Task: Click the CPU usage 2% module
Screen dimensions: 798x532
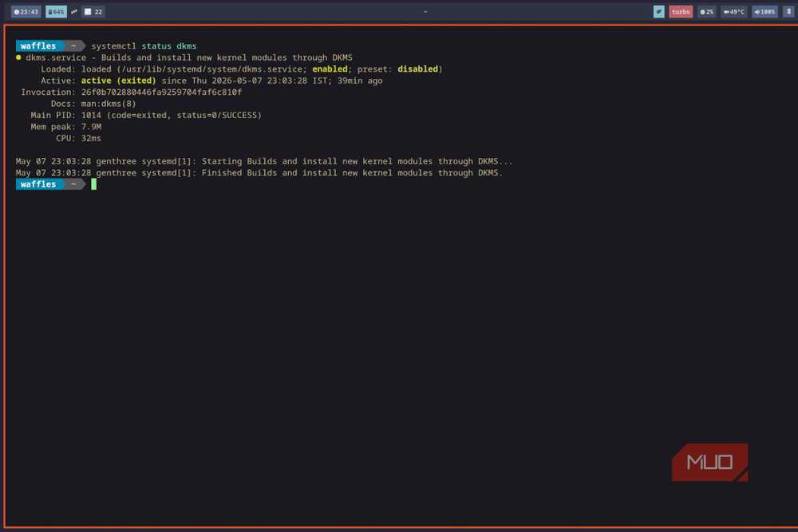Action: pos(706,12)
